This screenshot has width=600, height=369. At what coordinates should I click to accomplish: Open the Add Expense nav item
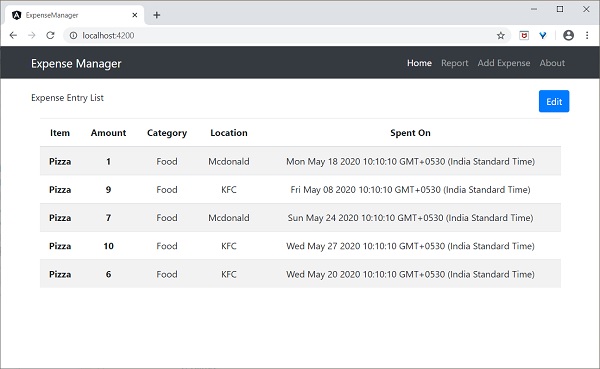coord(504,63)
